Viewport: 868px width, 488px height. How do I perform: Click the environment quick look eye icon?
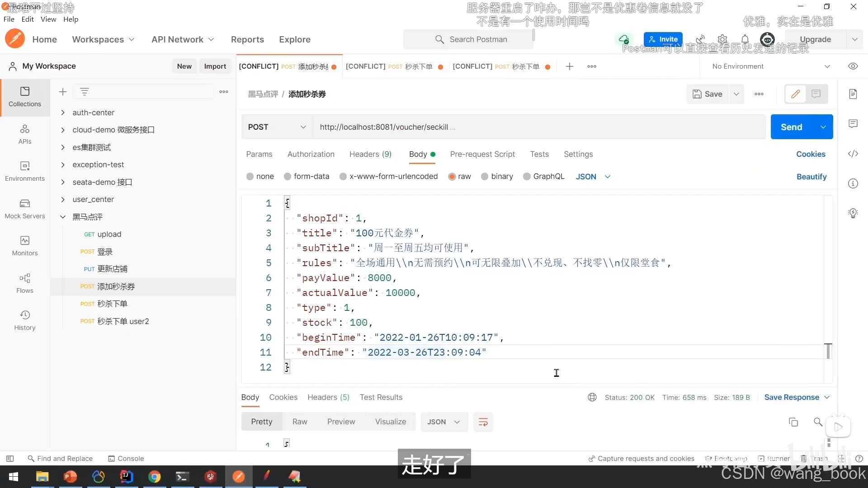(853, 66)
